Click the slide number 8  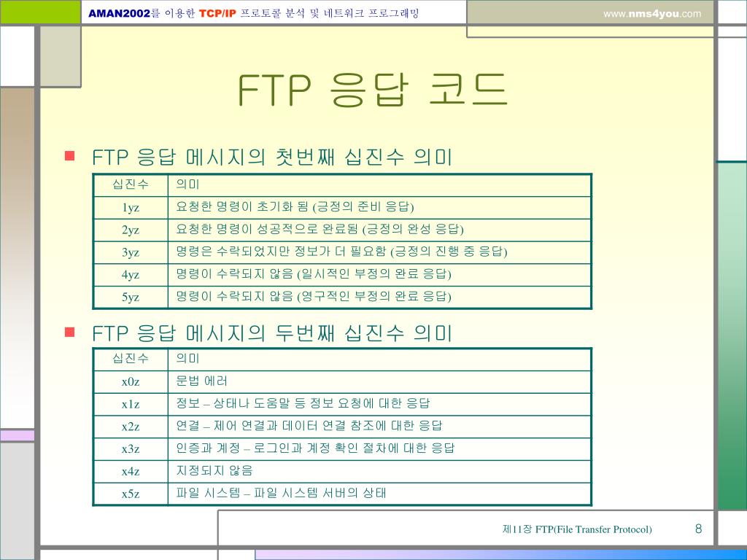698,529
